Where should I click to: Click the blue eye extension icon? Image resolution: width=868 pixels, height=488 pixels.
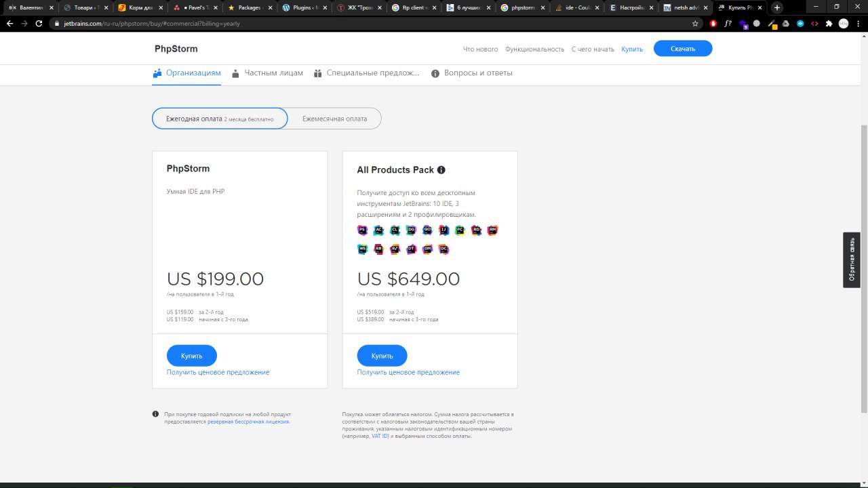[800, 23]
